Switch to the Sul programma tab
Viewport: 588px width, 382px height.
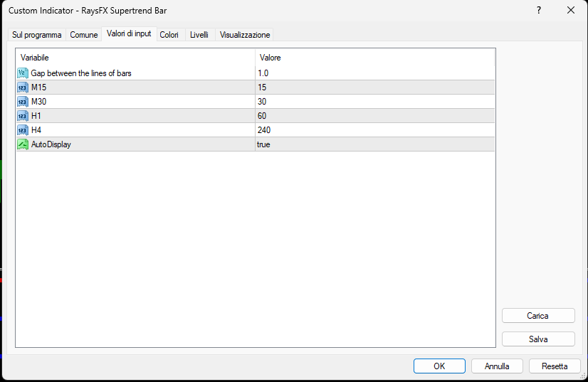tap(37, 35)
